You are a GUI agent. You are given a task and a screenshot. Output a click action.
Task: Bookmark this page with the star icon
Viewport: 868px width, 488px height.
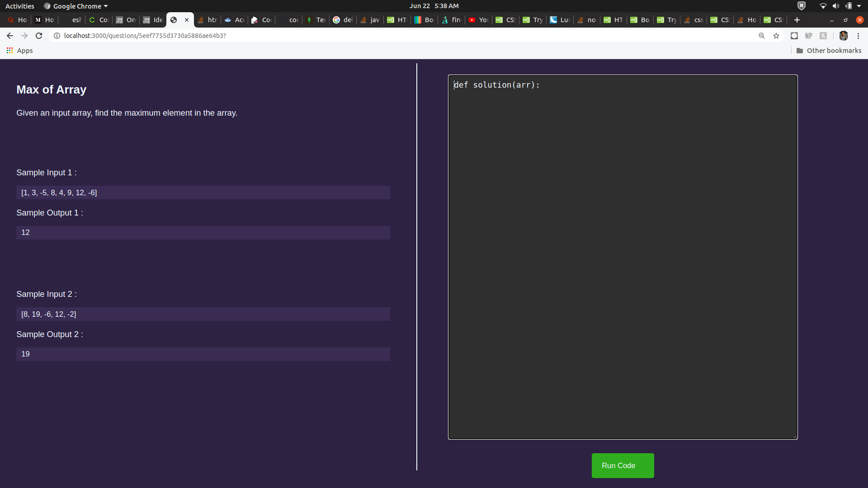(776, 36)
